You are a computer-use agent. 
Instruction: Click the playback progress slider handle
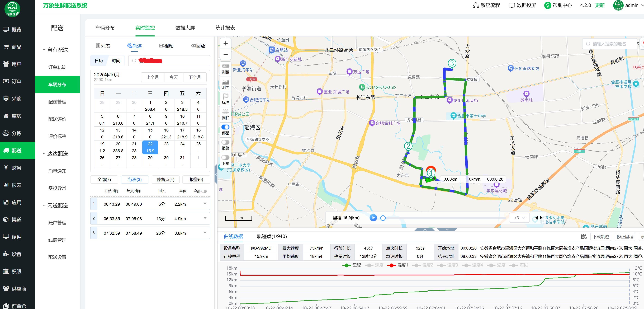point(383,218)
